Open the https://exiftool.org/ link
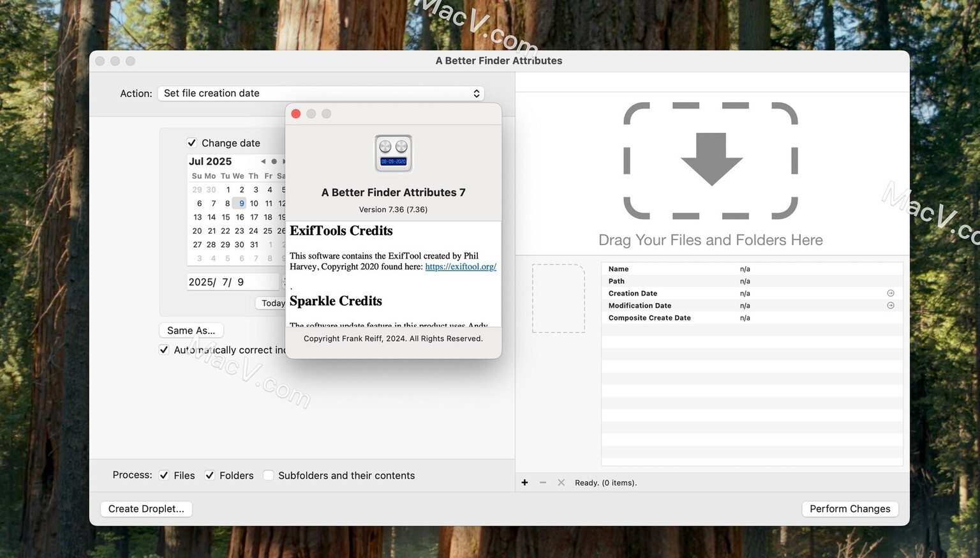The height and width of the screenshot is (558, 980). tap(461, 267)
